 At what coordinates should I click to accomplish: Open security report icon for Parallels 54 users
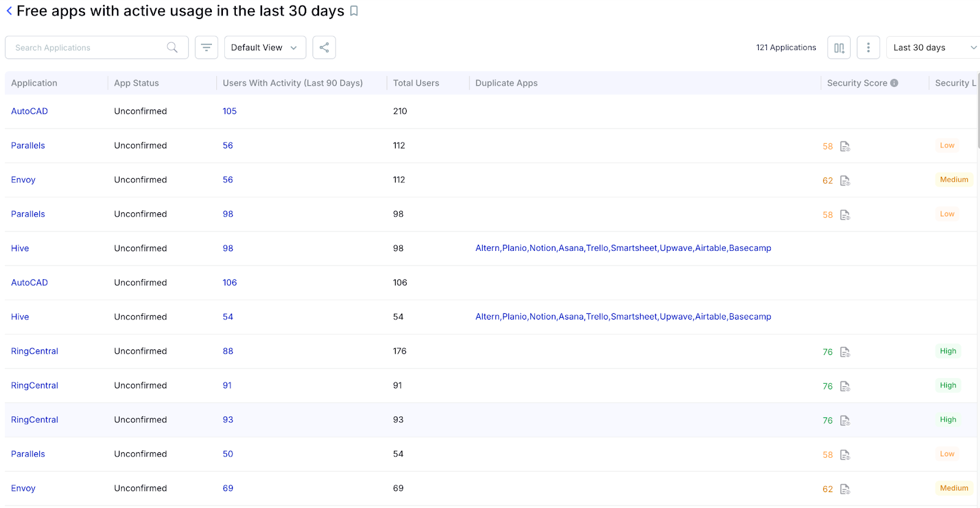[845, 455]
